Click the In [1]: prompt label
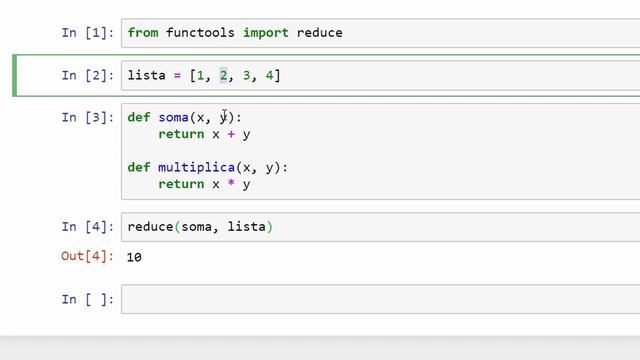Viewport: 640px width, 360px height. [87, 33]
